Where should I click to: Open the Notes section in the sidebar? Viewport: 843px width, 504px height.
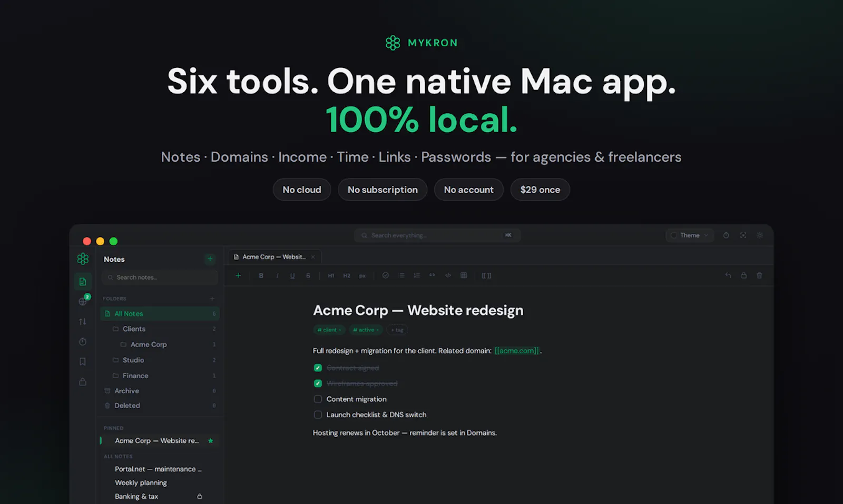coord(83,281)
